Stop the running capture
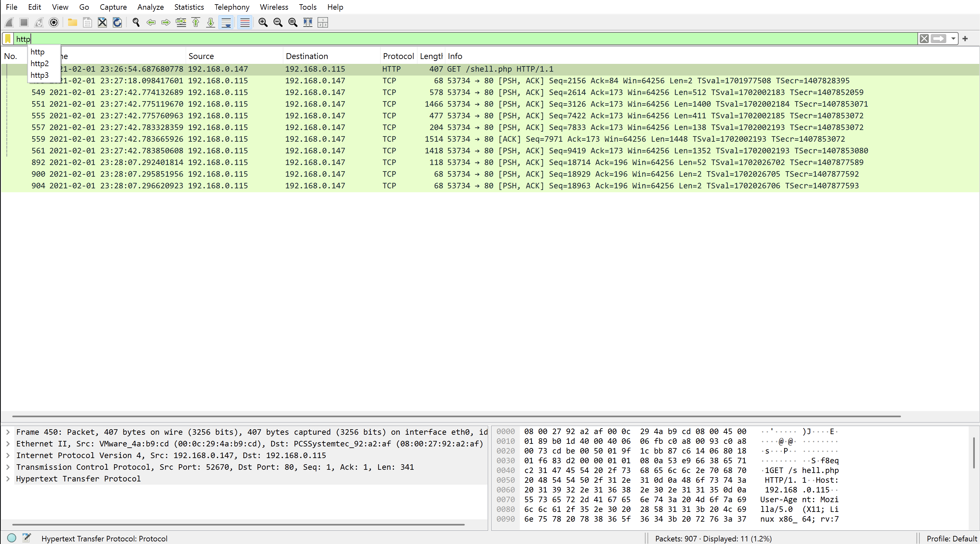 [24, 22]
